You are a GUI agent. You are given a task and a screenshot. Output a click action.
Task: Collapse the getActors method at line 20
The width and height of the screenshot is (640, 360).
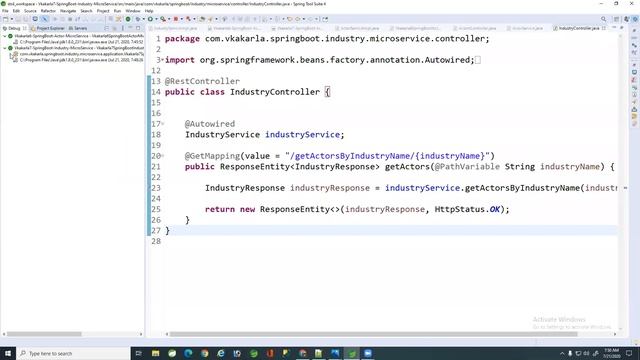coord(162,156)
